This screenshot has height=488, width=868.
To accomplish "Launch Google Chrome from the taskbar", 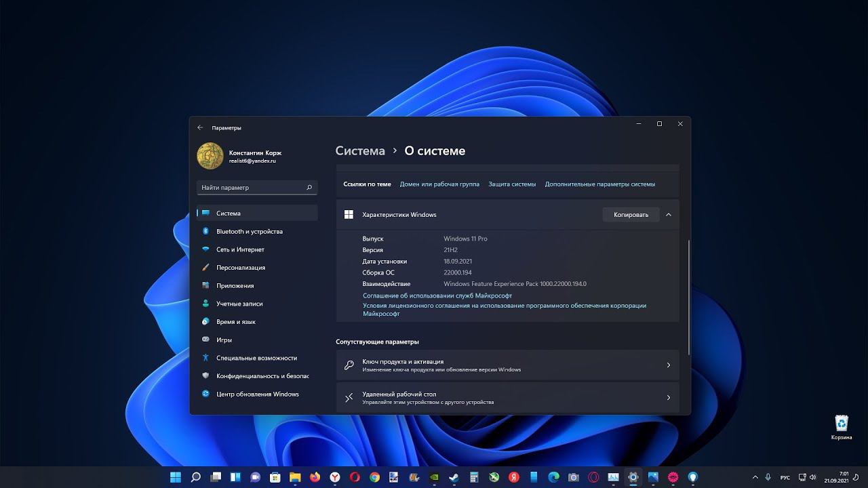I will (374, 477).
